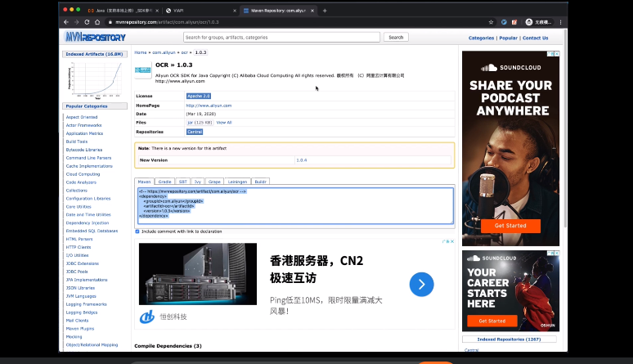Viewport: 633px width, 364px height.
Task: Open a new browser tab with plus
Action: pos(325,11)
